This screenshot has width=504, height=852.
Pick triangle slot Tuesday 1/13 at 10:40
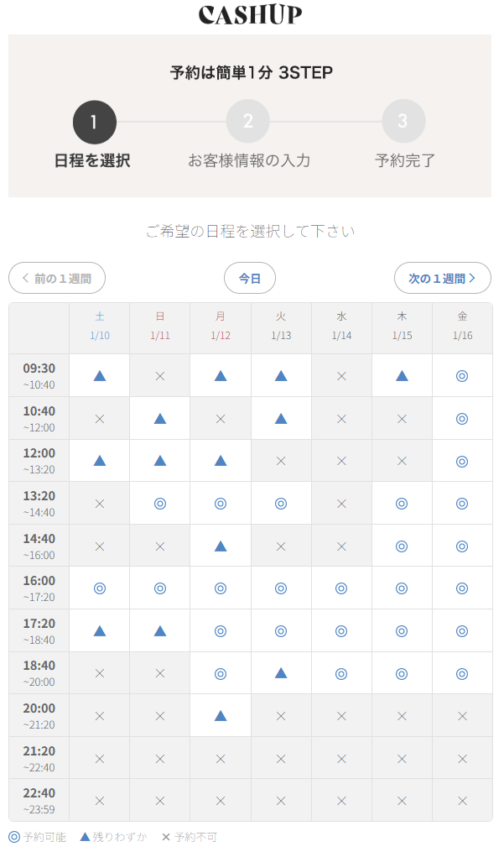[x=281, y=418]
